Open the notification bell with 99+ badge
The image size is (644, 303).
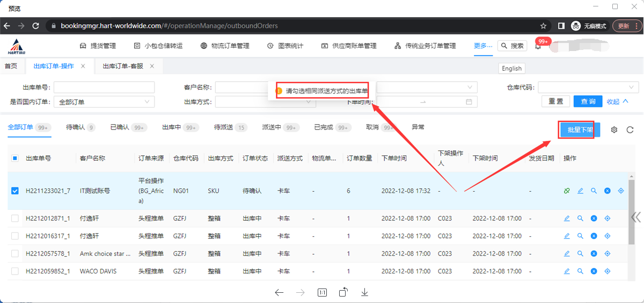tap(538, 46)
